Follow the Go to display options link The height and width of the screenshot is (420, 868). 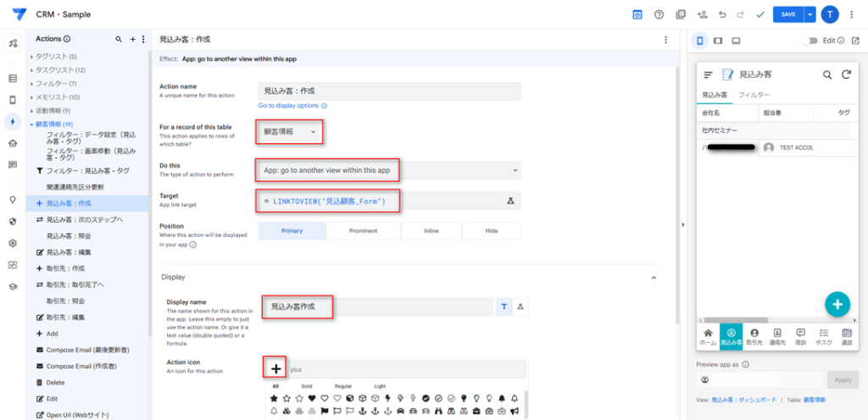click(x=292, y=106)
